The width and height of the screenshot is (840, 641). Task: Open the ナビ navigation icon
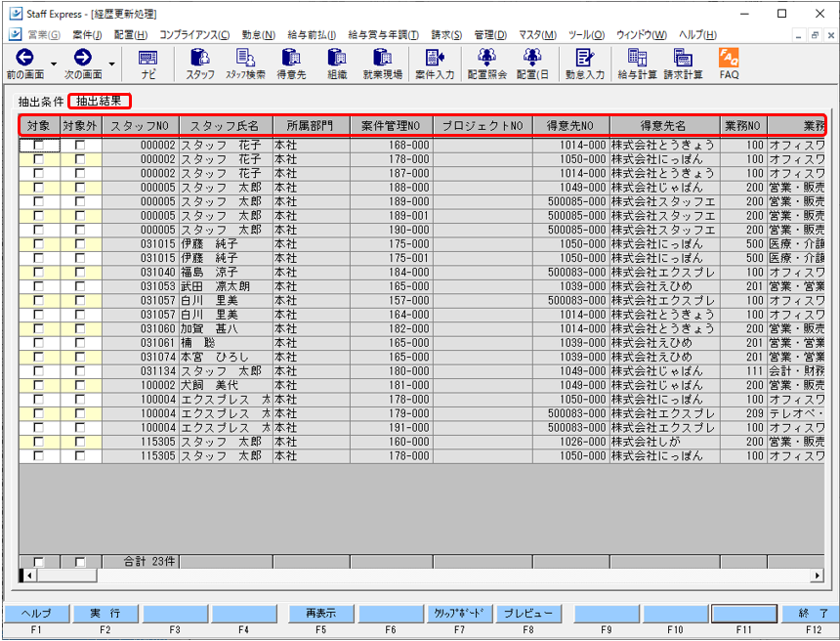click(x=147, y=64)
